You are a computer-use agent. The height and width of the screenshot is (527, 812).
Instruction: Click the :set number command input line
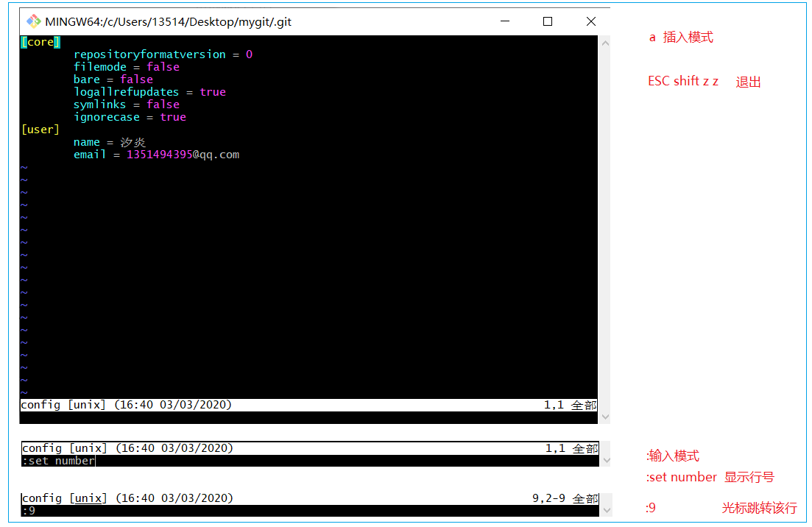(x=59, y=461)
